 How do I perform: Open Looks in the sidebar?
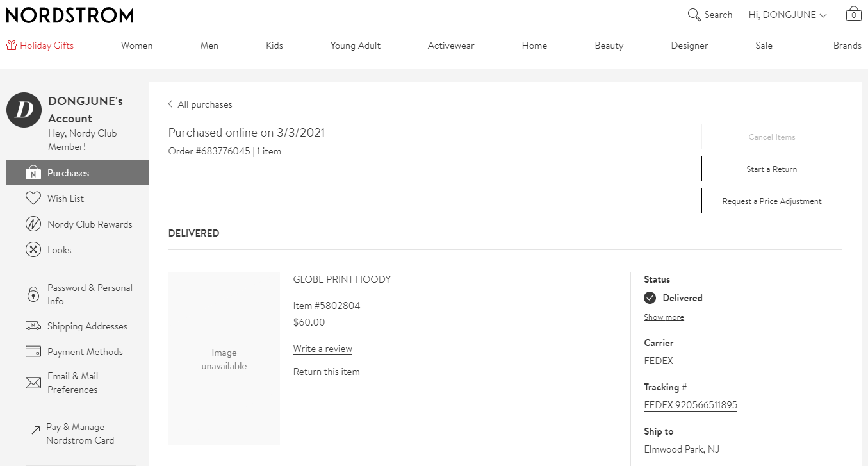[x=59, y=250]
